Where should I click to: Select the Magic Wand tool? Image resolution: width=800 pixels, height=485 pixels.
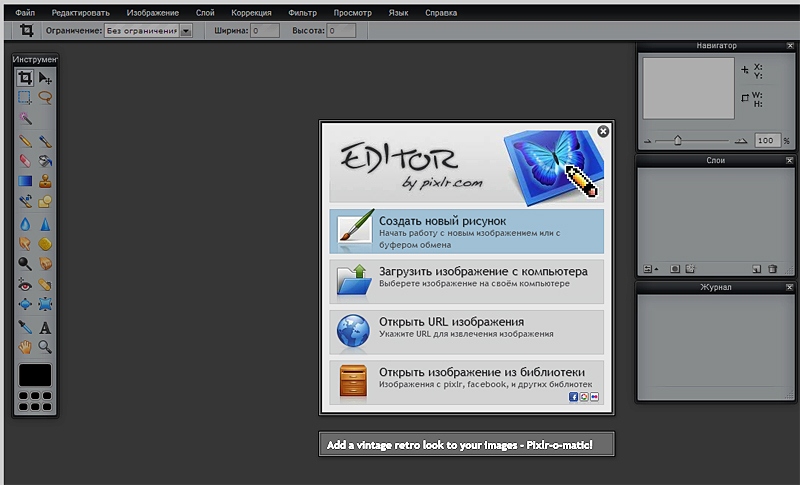pyautogui.click(x=24, y=118)
